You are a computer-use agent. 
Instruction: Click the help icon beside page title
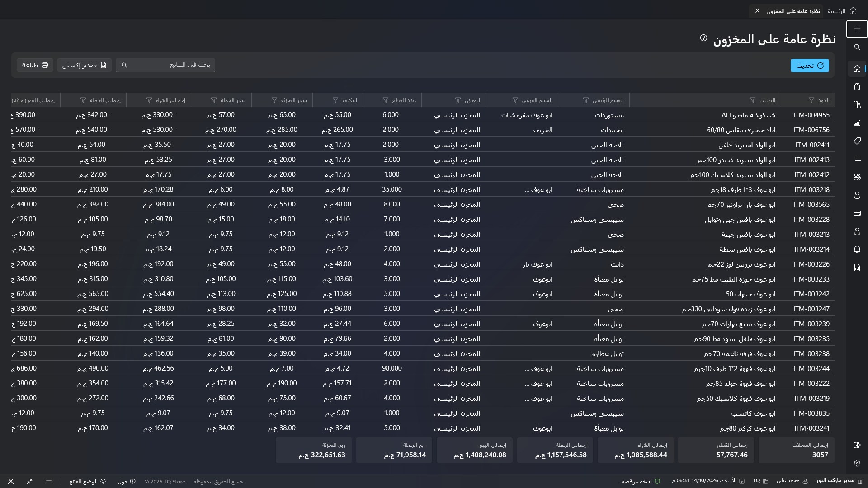coord(703,38)
